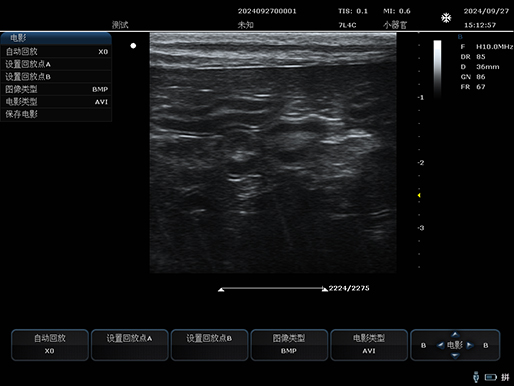
Task: Click the grayscale bar beside the image
Action: click(x=437, y=68)
